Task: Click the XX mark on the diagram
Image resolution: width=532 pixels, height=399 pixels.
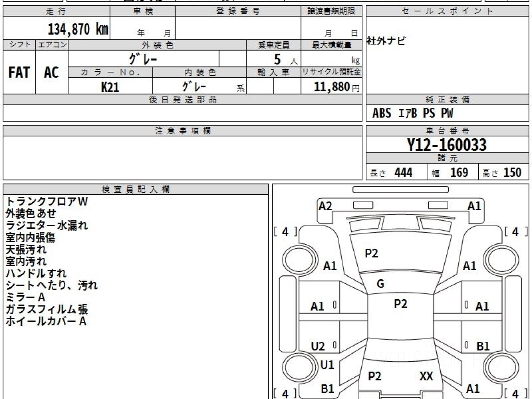Action: coord(426,377)
